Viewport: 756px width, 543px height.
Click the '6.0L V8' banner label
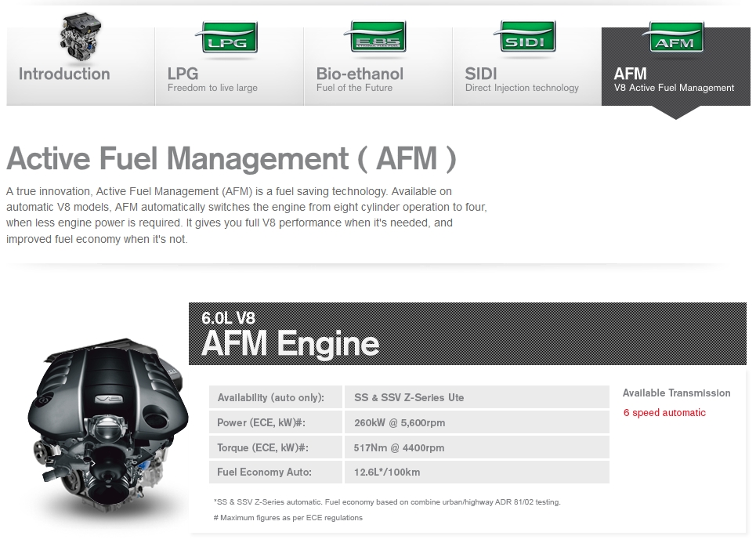coord(229,318)
